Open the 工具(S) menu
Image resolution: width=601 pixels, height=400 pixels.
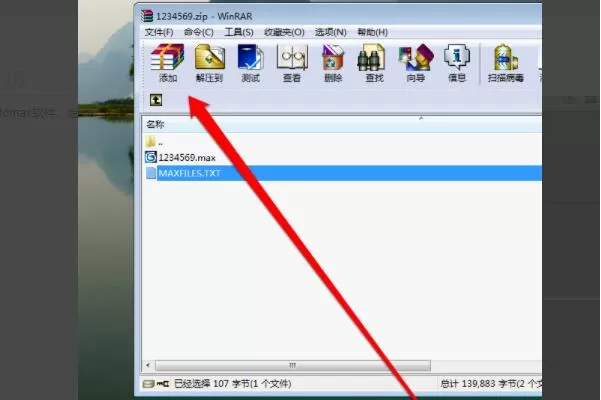click(x=239, y=32)
